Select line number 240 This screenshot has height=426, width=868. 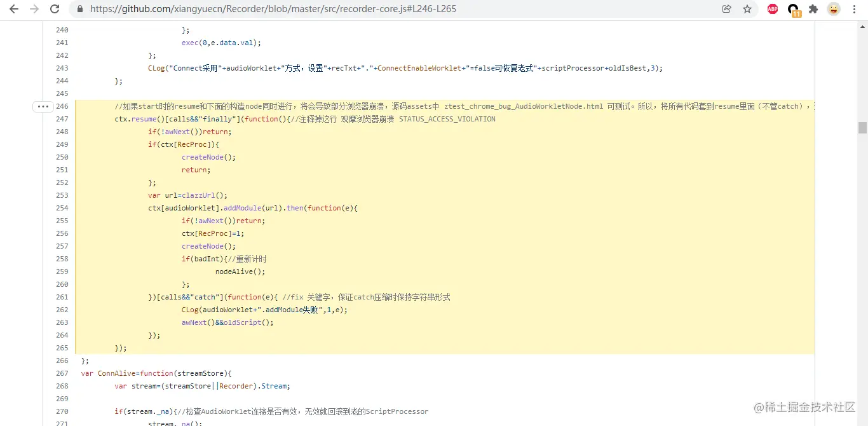pos(62,30)
